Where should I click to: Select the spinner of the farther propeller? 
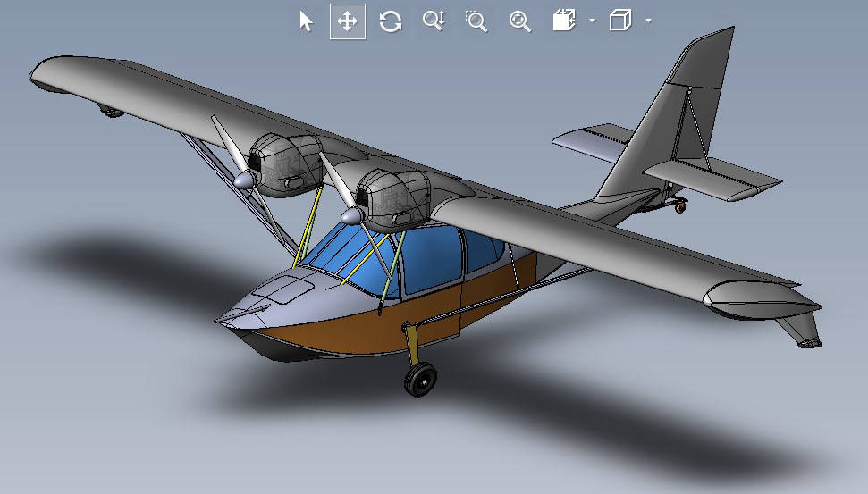(242, 180)
